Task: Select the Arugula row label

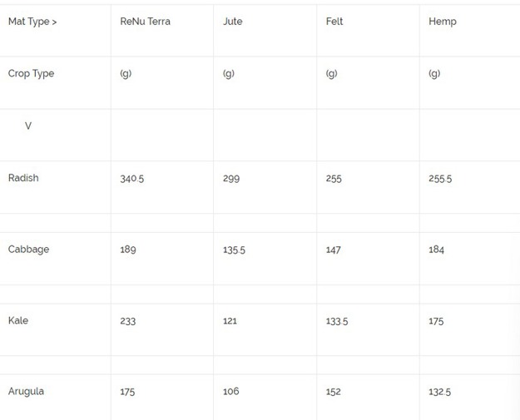Action: [26, 391]
